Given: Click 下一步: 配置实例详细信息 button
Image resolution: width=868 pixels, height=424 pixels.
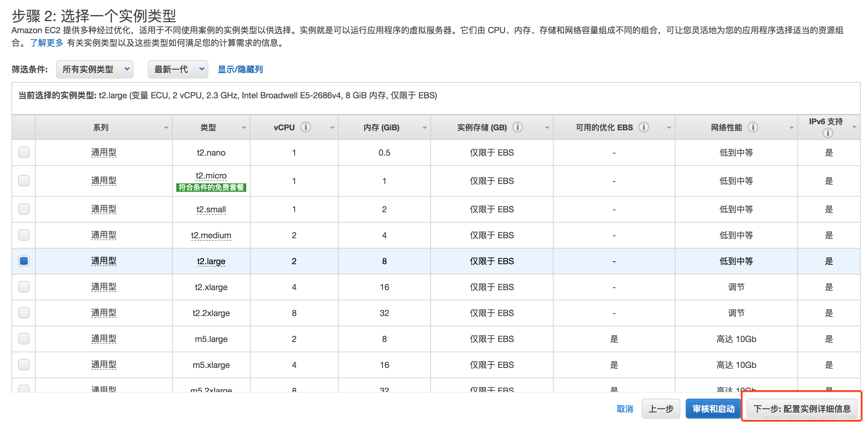Looking at the screenshot, I should point(802,409).
